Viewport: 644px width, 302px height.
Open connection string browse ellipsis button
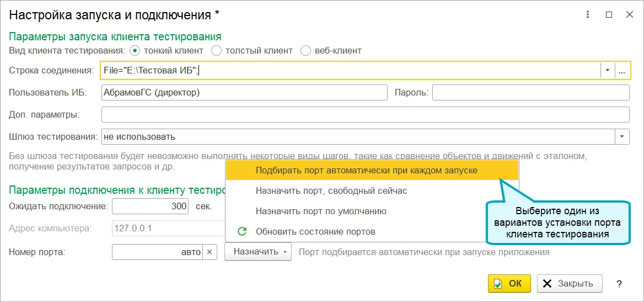click(622, 71)
